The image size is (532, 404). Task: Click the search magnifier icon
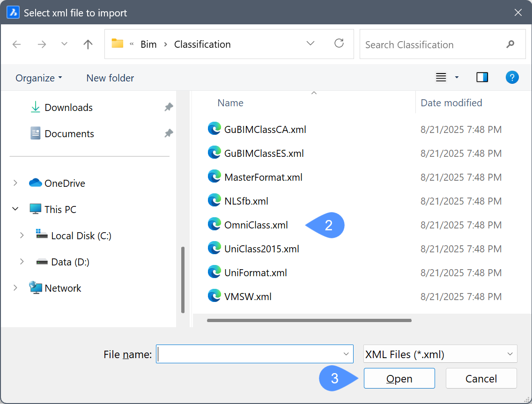point(510,44)
